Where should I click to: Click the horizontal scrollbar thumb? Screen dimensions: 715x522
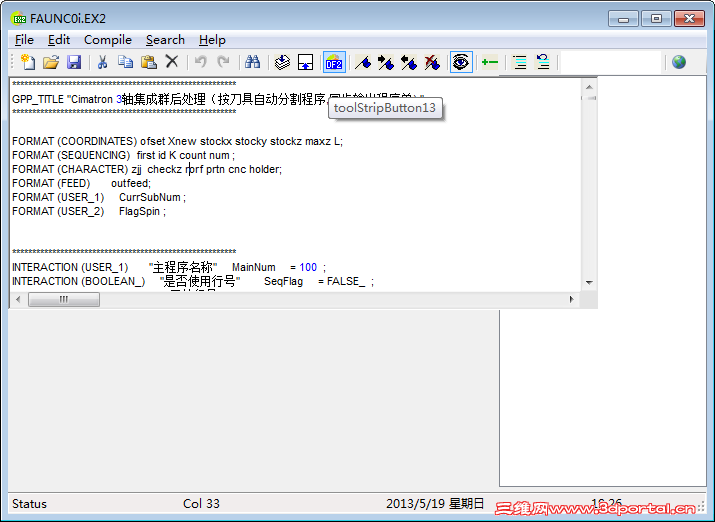click(64, 300)
